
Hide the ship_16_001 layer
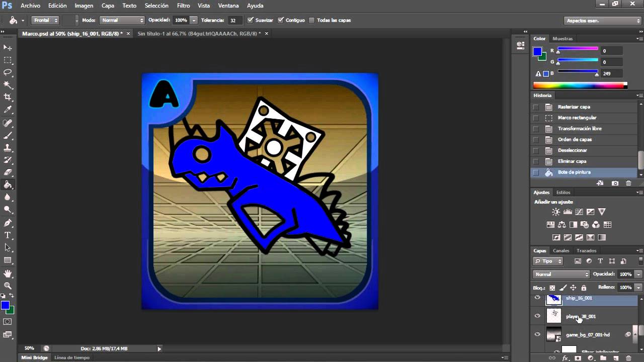tap(537, 298)
